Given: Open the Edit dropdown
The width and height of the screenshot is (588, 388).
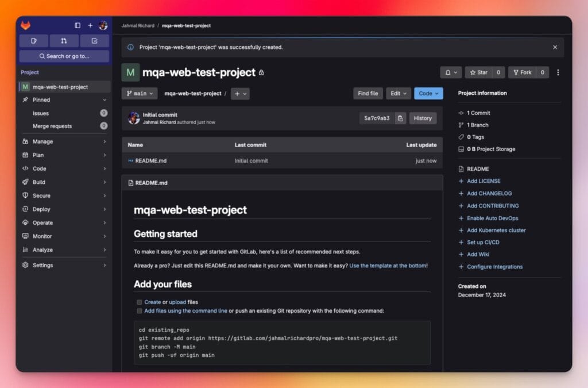Looking at the screenshot, I should (x=399, y=94).
